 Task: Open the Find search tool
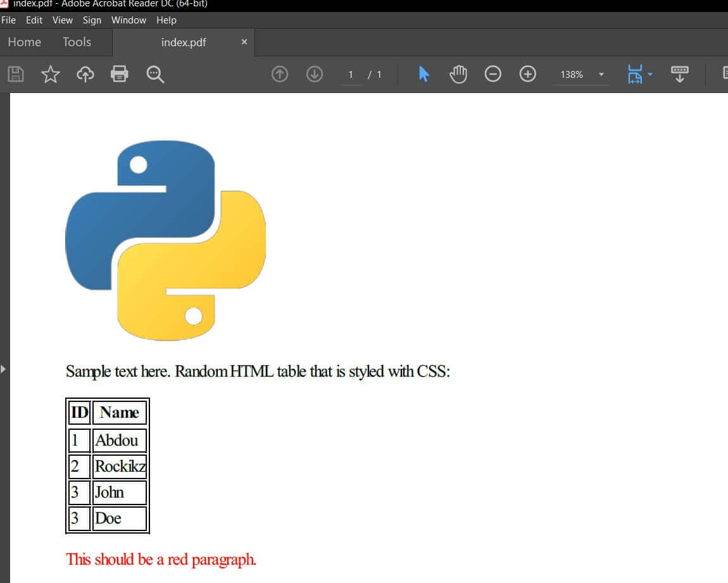click(x=155, y=74)
